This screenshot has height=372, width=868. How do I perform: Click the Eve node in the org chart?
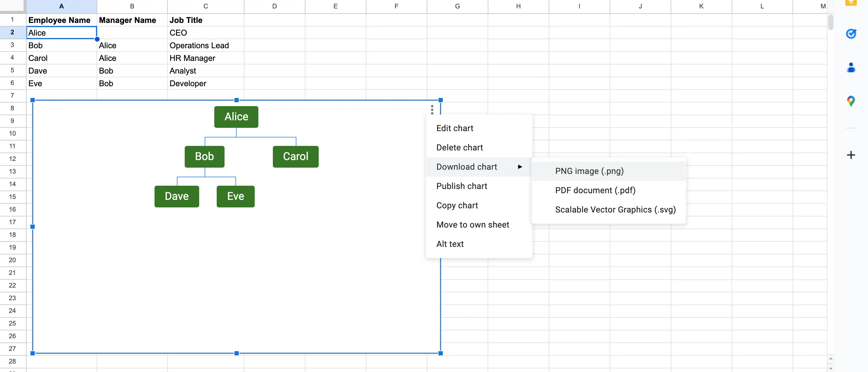tap(235, 196)
